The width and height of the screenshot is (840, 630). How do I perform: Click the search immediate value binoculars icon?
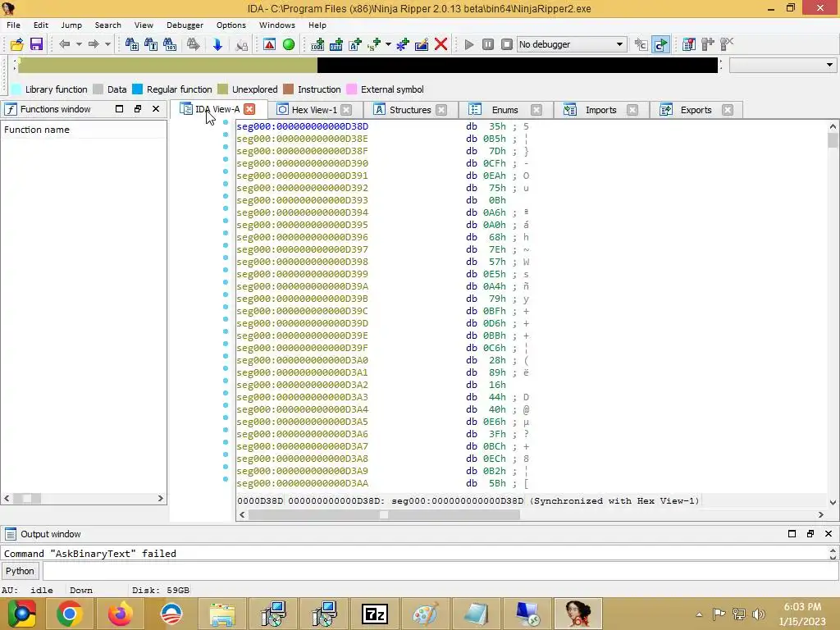[132, 44]
